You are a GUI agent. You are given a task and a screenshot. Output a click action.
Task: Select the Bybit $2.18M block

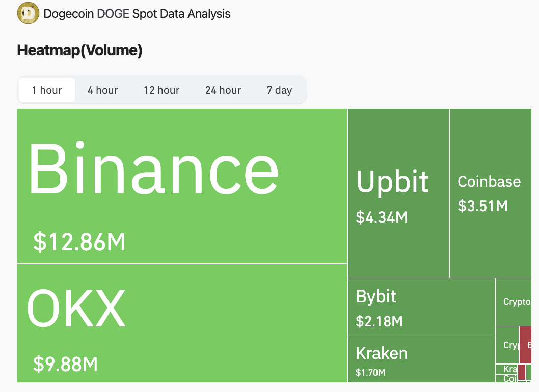point(421,307)
